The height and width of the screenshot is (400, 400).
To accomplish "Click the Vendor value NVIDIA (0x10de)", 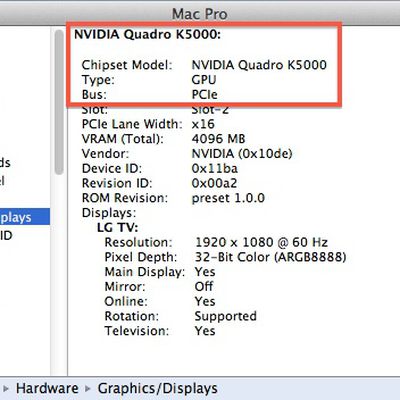I will pyautogui.click(x=242, y=154).
